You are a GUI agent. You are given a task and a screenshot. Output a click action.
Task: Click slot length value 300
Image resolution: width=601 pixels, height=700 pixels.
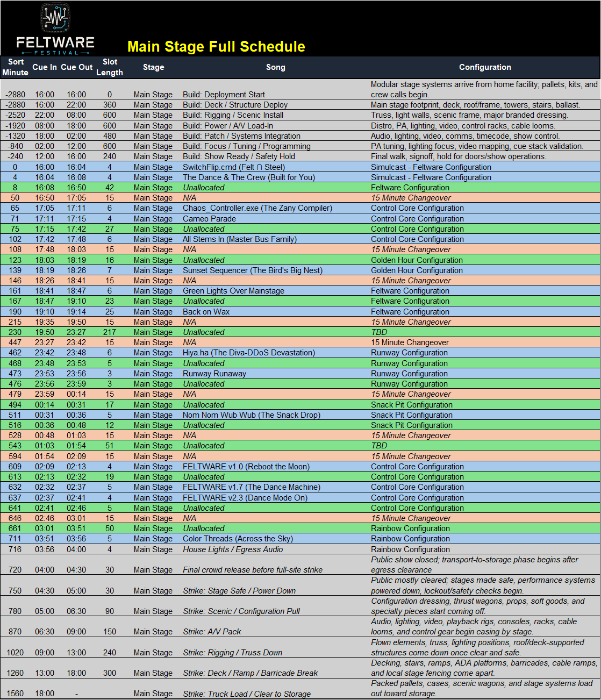110,673
